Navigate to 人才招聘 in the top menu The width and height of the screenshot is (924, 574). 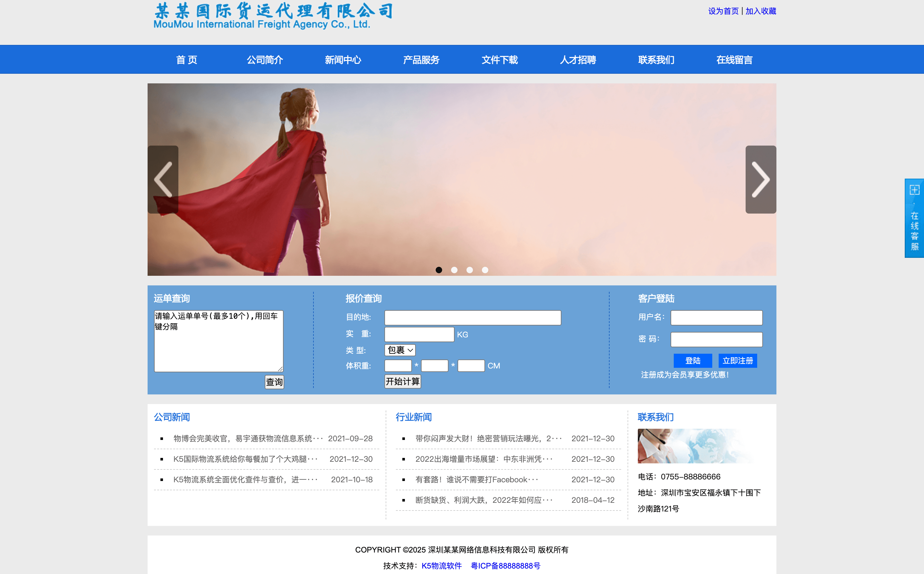[x=578, y=60]
